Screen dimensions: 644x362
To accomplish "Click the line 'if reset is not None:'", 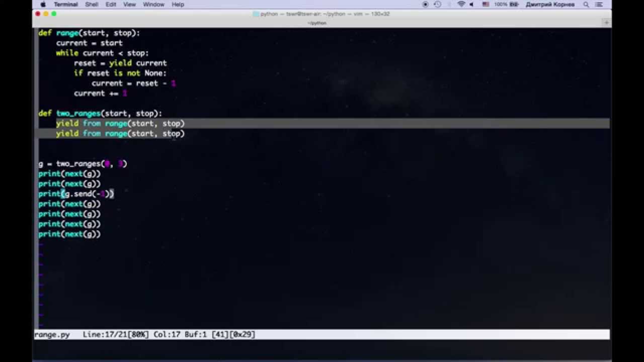I will click(120, 73).
